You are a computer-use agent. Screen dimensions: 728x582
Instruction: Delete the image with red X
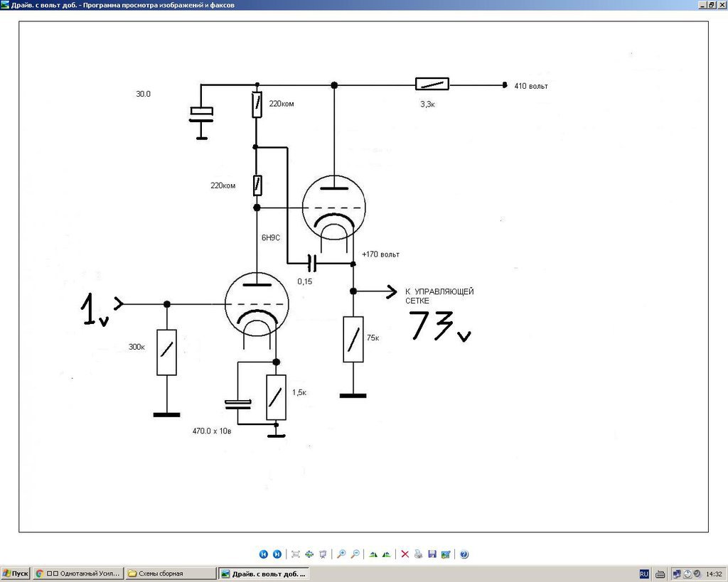tap(405, 554)
